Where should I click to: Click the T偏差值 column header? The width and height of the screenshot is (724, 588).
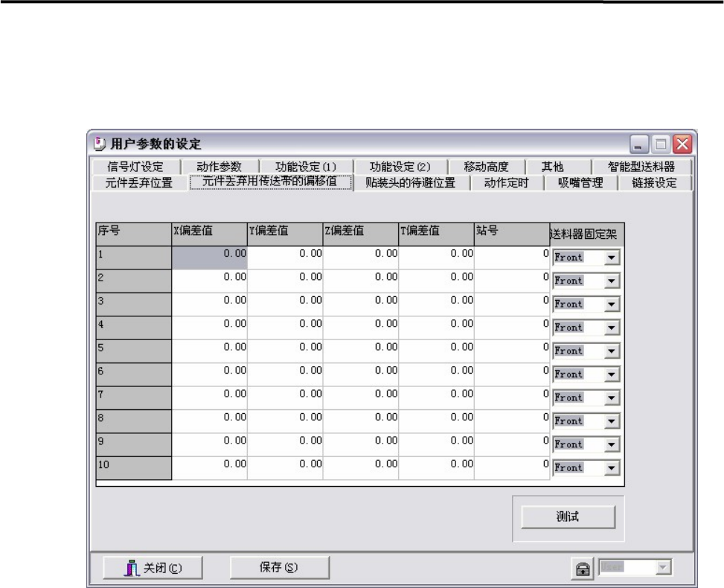tap(437, 234)
